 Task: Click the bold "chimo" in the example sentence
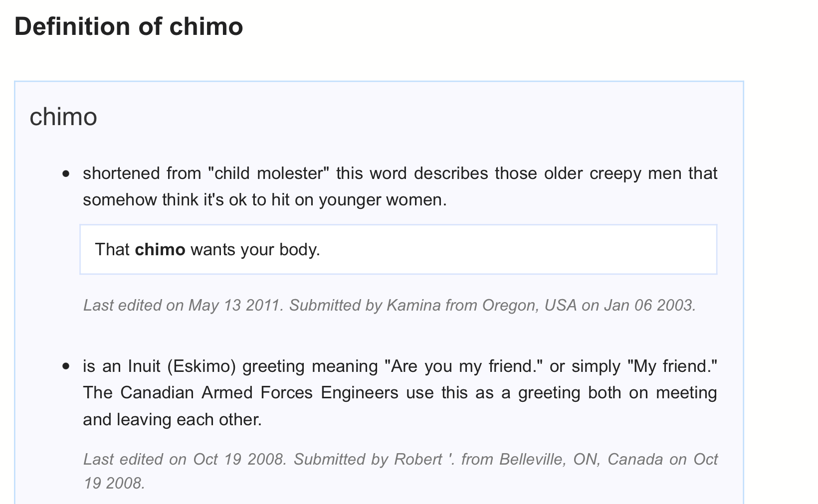[x=160, y=249]
